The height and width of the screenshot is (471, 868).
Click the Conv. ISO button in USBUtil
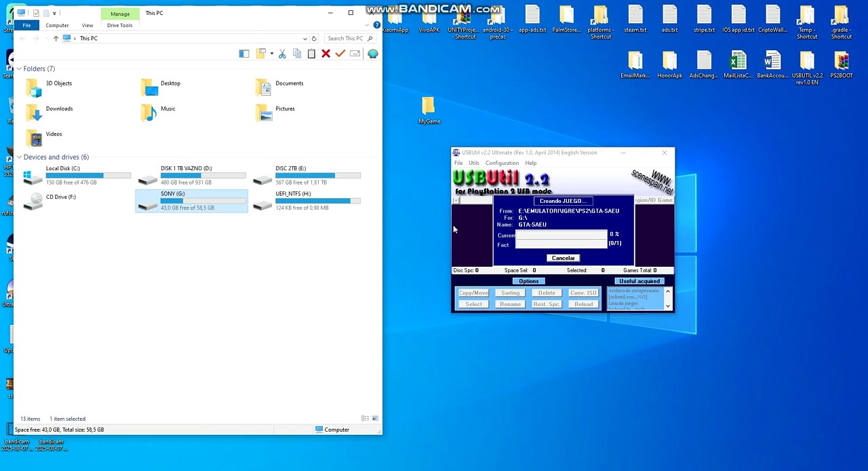pos(583,293)
